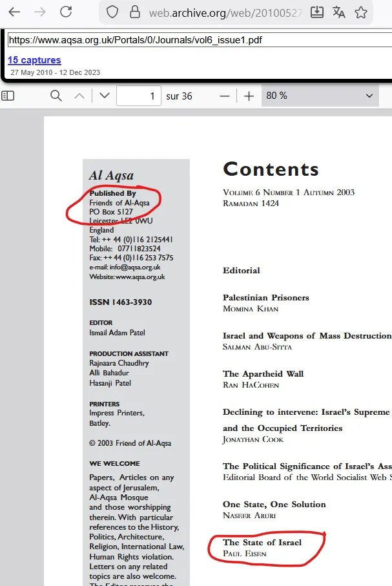Click the ISSN 1463-3930 text
This screenshot has height=586, width=392.
click(120, 302)
